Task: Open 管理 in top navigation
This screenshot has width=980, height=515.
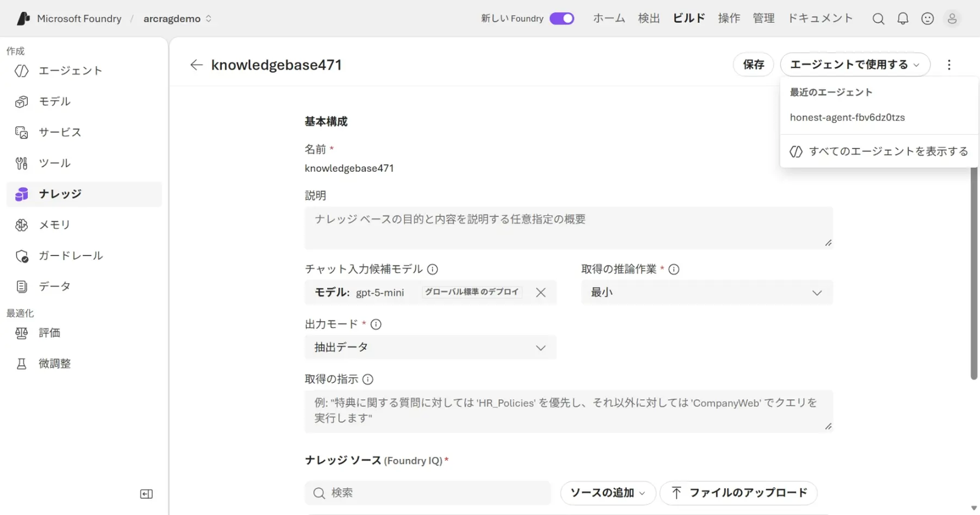Action: (x=763, y=18)
